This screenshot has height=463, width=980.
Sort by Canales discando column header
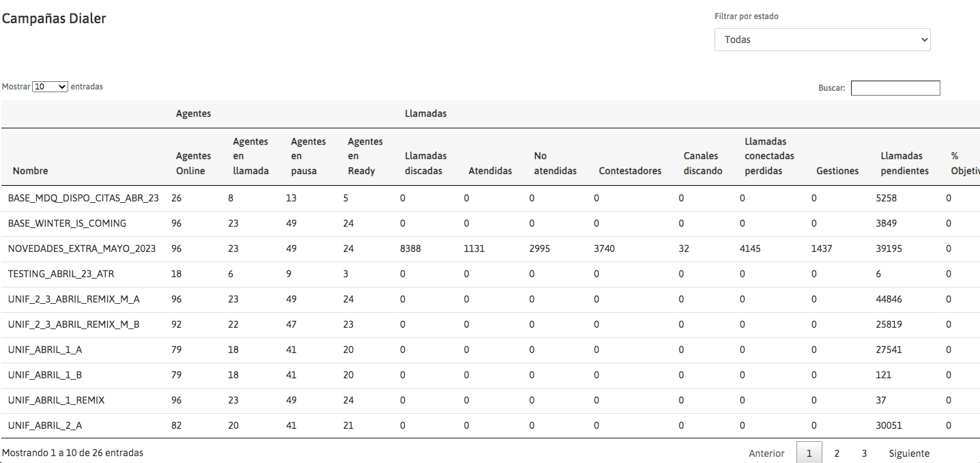point(702,163)
